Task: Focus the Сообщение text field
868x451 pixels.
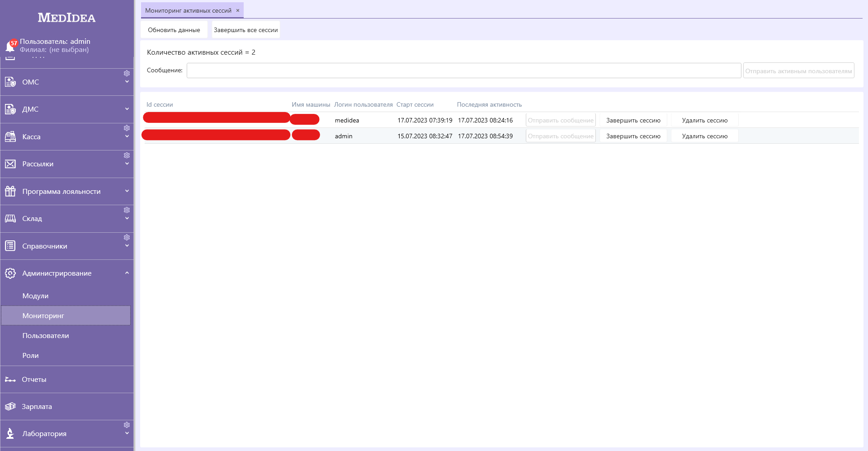Action: click(464, 70)
